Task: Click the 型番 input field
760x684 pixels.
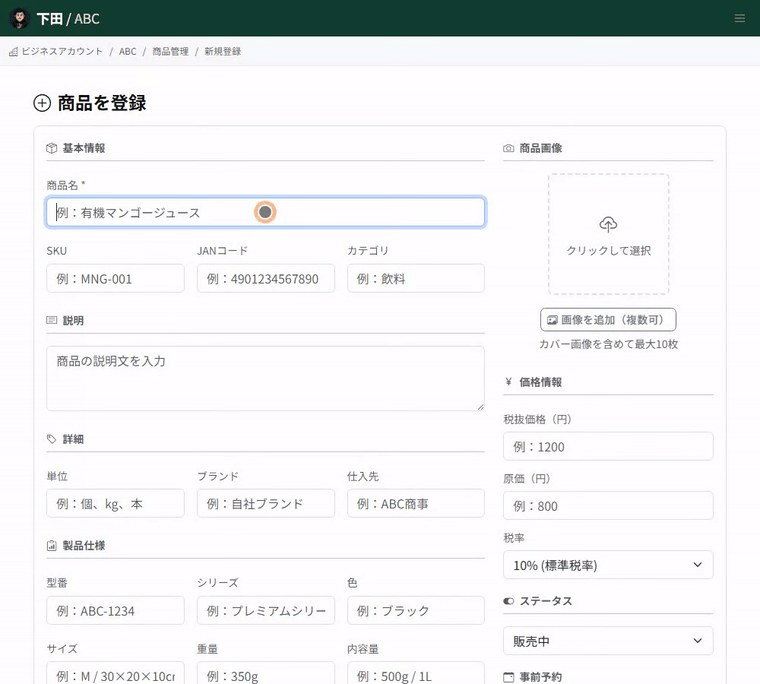Action: click(115, 610)
